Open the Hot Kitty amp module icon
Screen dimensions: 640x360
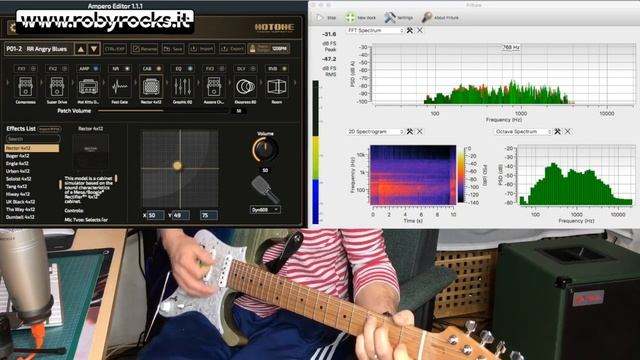pyautogui.click(x=88, y=87)
